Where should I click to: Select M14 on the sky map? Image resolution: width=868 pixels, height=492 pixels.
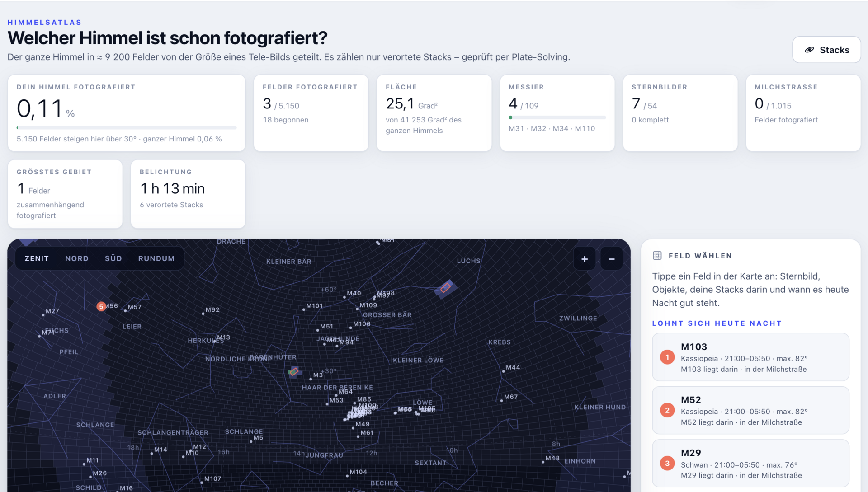(151, 453)
